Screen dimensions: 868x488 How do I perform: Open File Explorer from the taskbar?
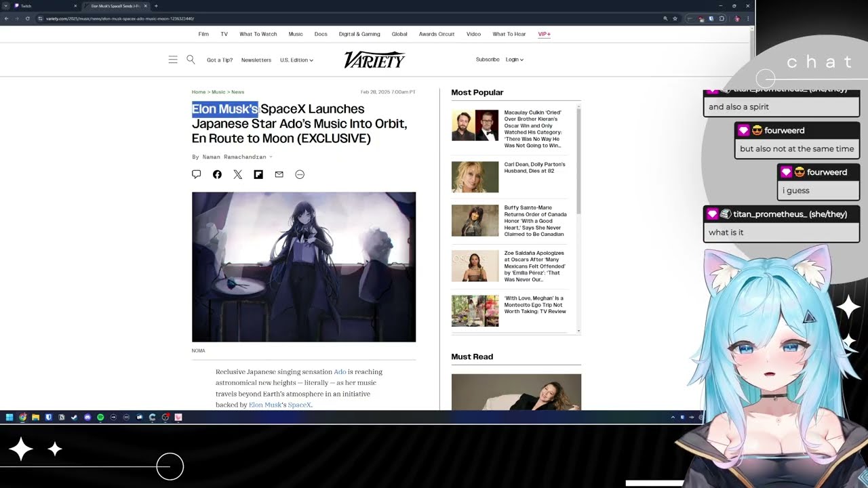pos(35,418)
